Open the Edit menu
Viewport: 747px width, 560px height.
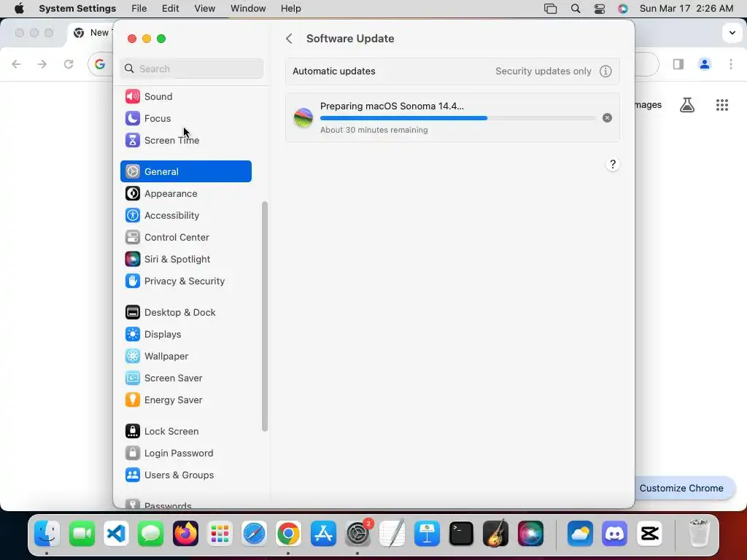[171, 9]
